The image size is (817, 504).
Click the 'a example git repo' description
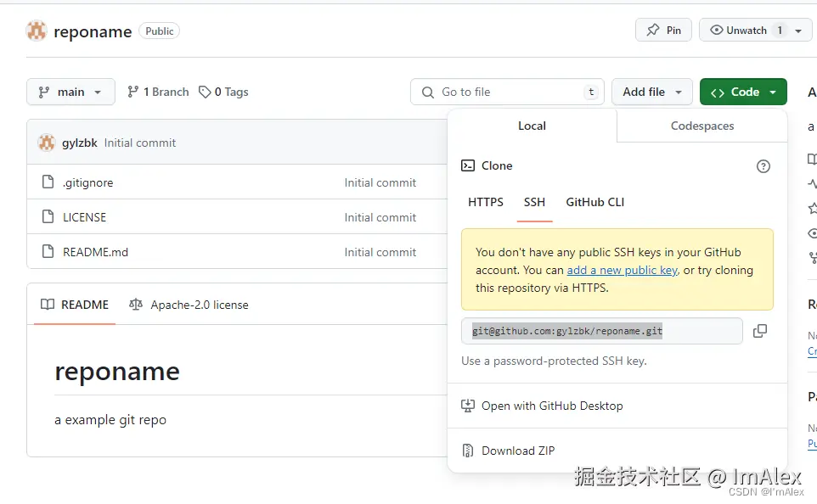point(110,420)
